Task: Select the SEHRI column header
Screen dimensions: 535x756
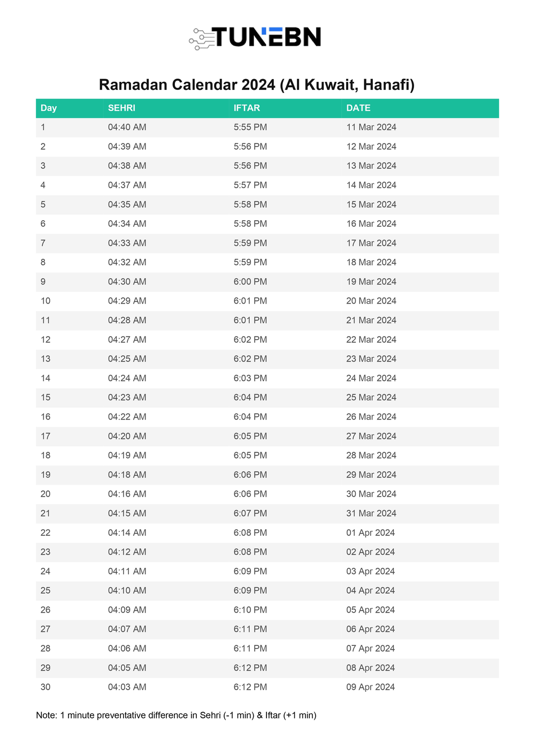Action: click(x=121, y=108)
